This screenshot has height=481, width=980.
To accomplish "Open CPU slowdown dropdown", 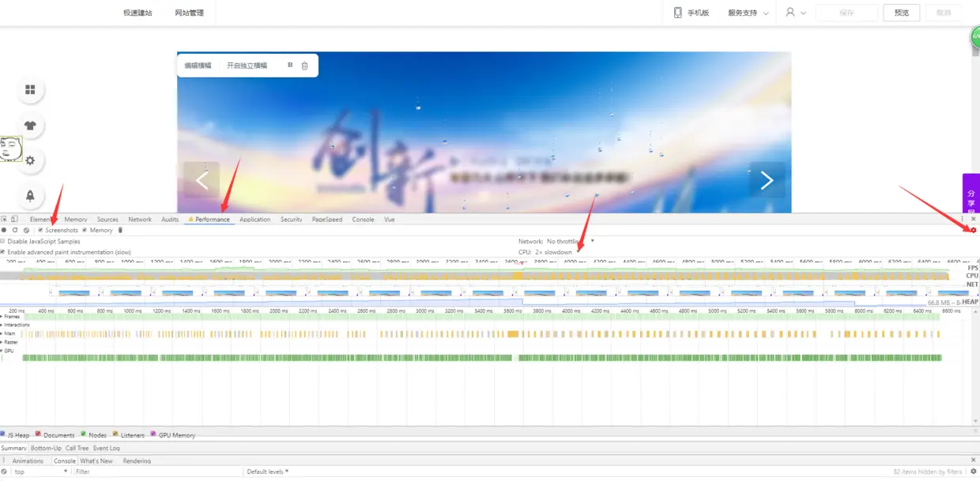I will [x=556, y=252].
